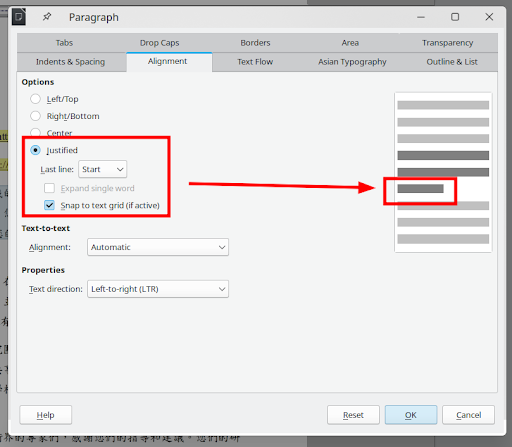Open the Transparency tab

coord(447,43)
